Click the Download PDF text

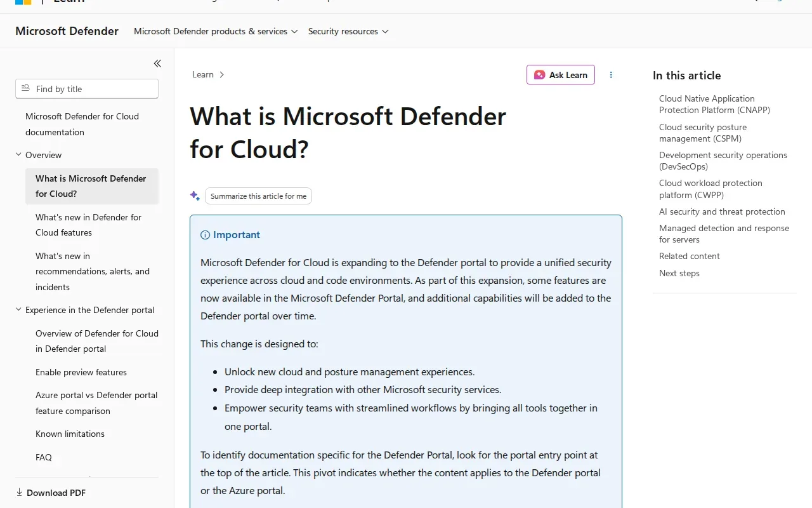[x=56, y=493]
